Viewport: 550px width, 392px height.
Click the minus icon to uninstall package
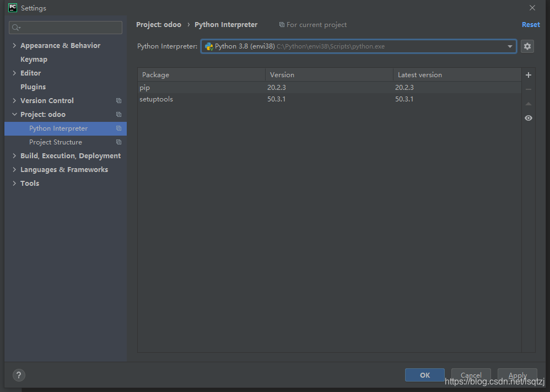[x=529, y=89]
